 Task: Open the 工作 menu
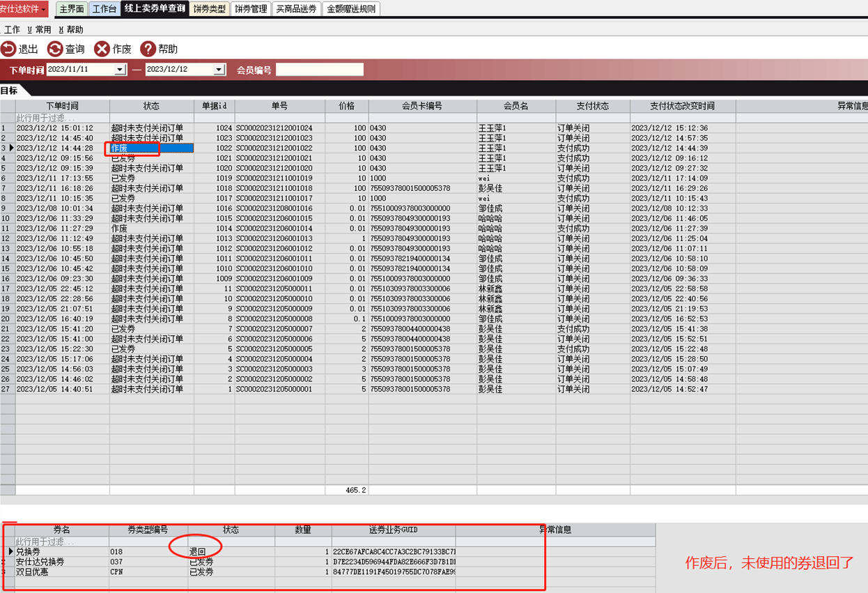point(12,30)
